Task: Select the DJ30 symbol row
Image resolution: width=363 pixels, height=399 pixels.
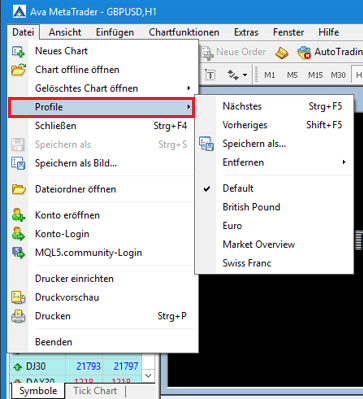Action: (76, 366)
